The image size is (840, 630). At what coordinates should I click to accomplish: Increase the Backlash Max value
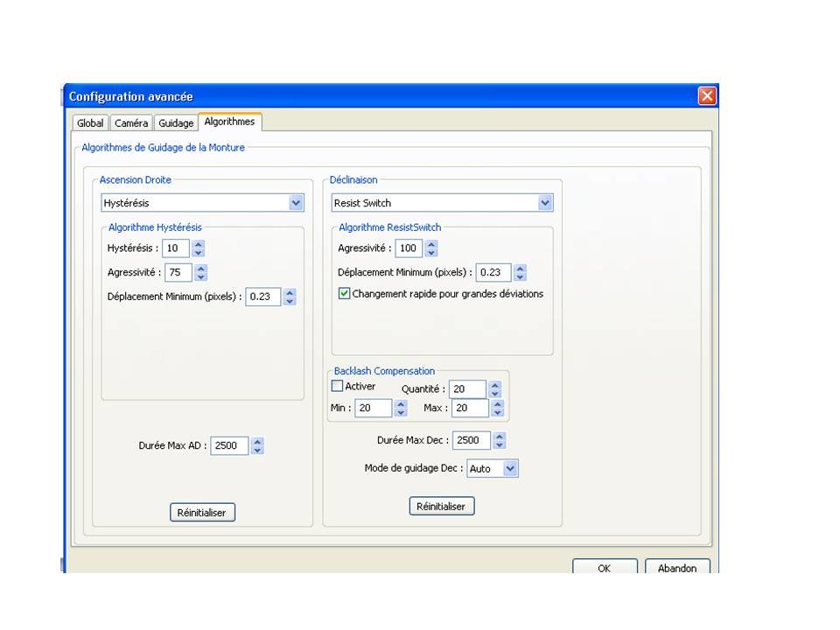pyautogui.click(x=498, y=403)
